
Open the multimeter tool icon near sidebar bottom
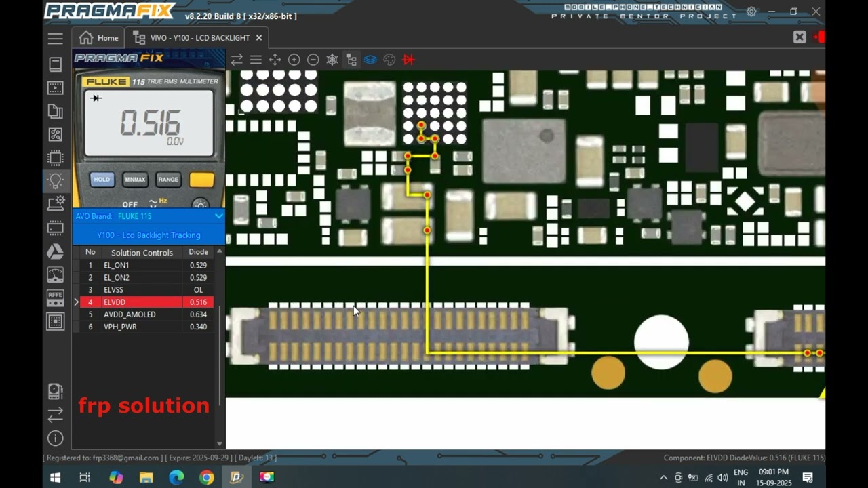56,392
